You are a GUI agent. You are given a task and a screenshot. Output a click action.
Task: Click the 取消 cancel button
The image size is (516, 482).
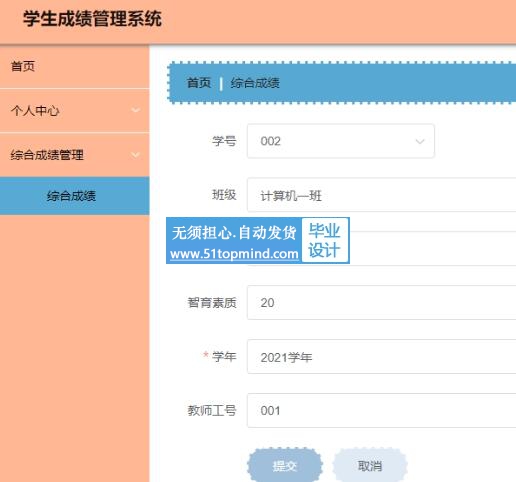(x=370, y=465)
